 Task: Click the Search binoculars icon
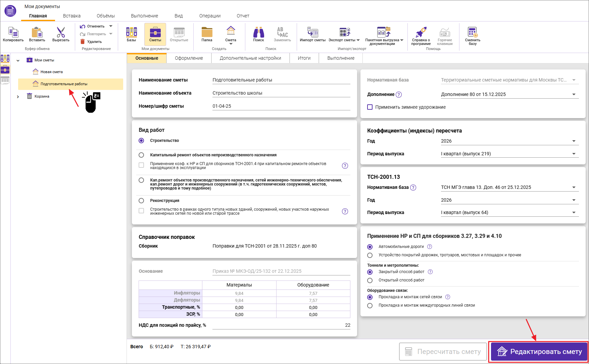pos(258,33)
